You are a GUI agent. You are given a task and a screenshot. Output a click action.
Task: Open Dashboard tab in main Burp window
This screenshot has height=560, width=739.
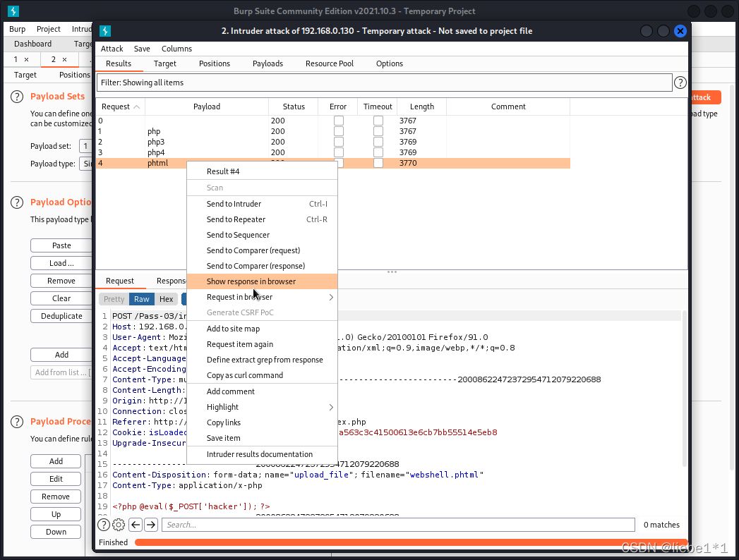tap(32, 44)
